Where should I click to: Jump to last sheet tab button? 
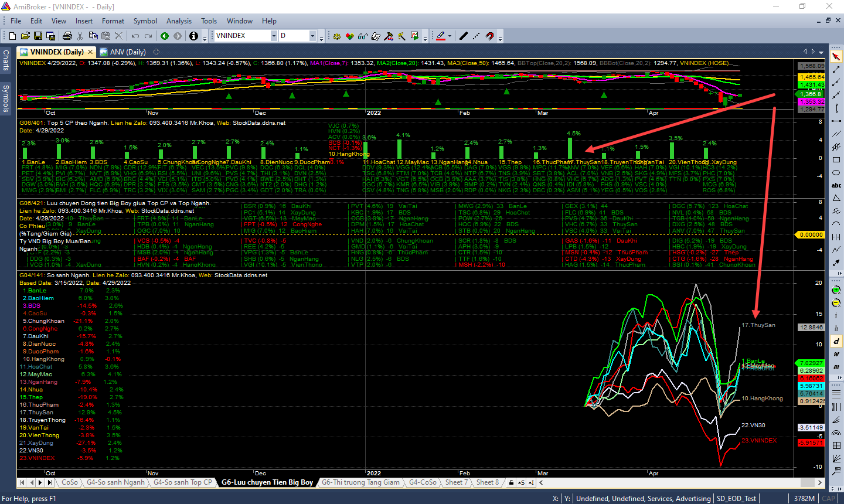point(50,482)
